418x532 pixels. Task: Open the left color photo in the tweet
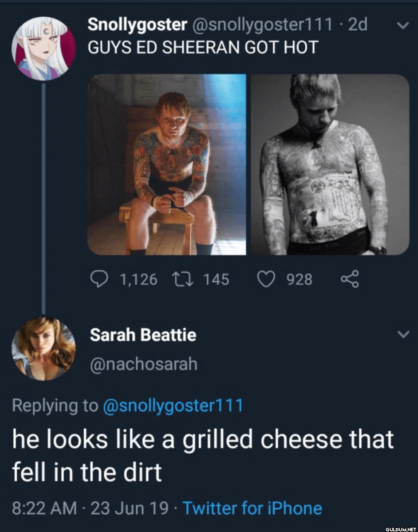click(x=167, y=164)
